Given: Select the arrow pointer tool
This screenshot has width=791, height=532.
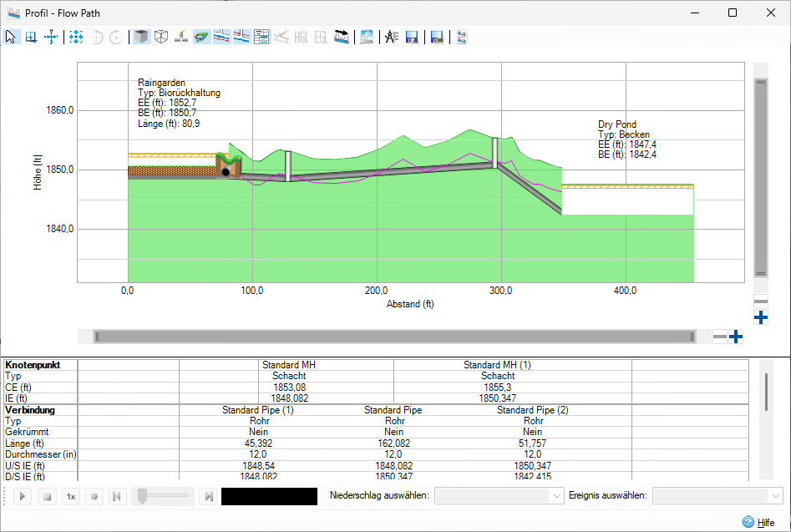Looking at the screenshot, I should pos(11,37).
